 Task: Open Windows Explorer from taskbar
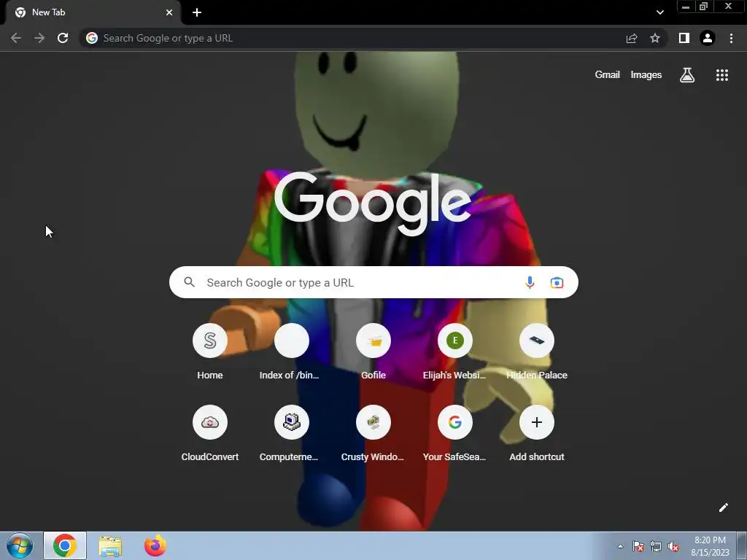pyautogui.click(x=110, y=546)
